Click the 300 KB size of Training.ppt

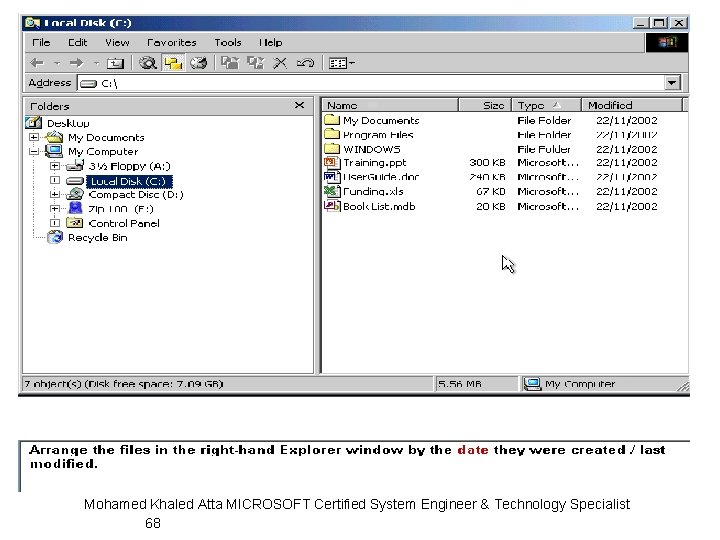tap(487, 163)
